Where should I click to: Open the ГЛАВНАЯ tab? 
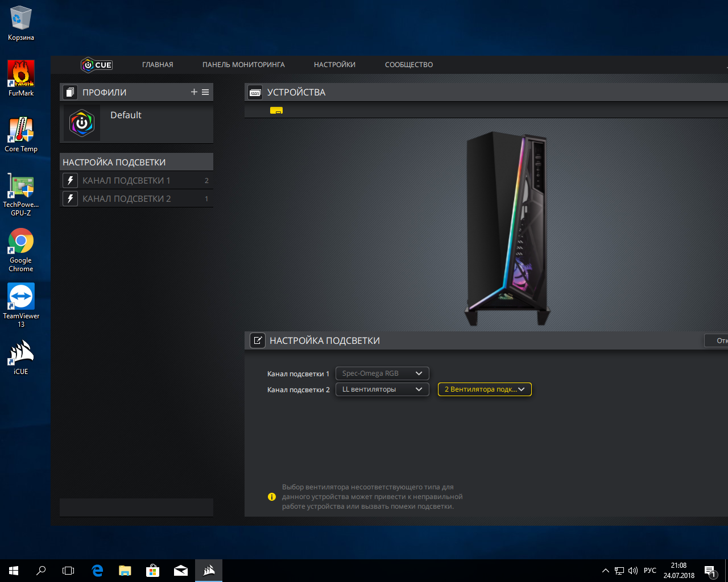pyautogui.click(x=158, y=65)
